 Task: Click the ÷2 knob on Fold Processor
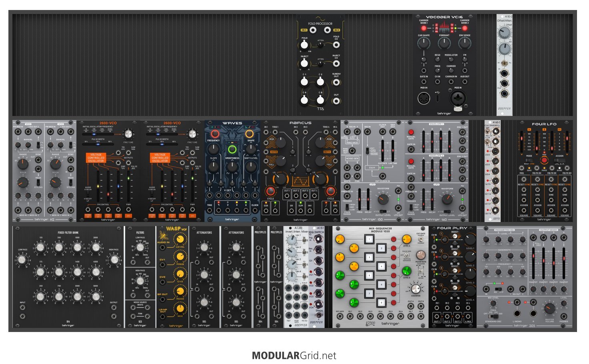pyautogui.click(x=320, y=82)
